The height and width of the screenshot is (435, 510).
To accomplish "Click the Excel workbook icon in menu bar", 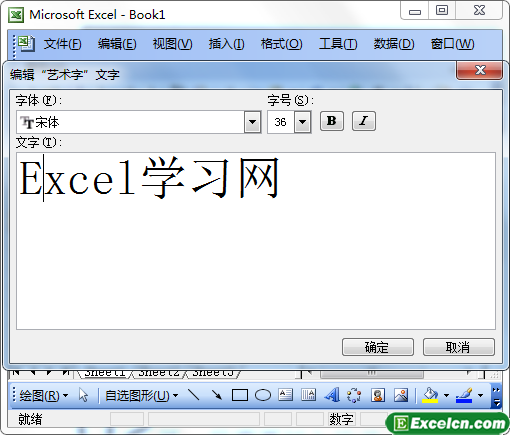I will [26, 43].
